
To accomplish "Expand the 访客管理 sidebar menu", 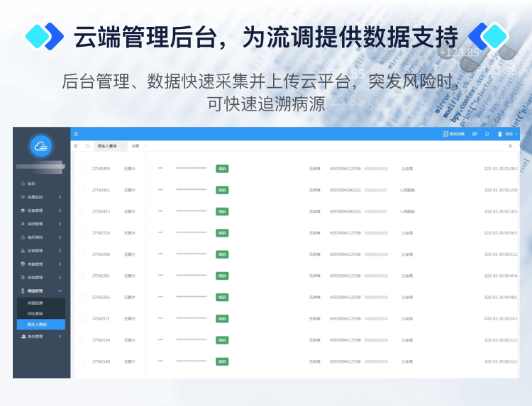I will point(41,251).
